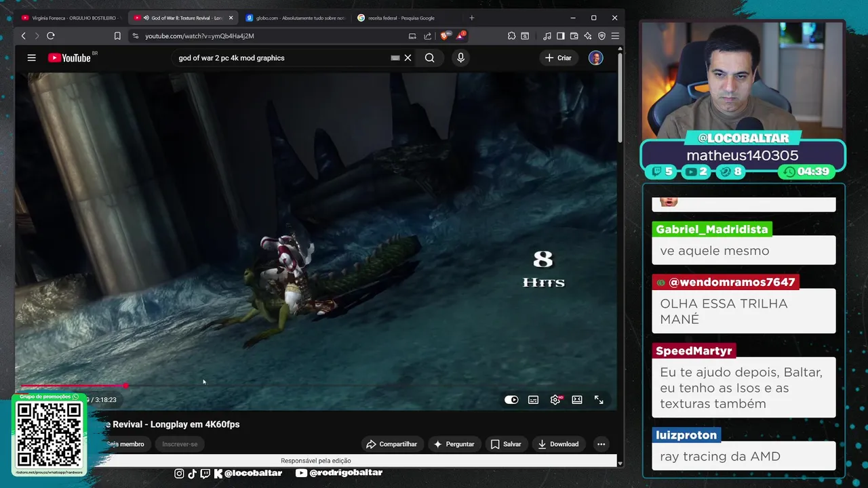868x488 pixels.
Task: Switch to the Virginia Fonseca tab
Action: pyautogui.click(x=70, y=18)
